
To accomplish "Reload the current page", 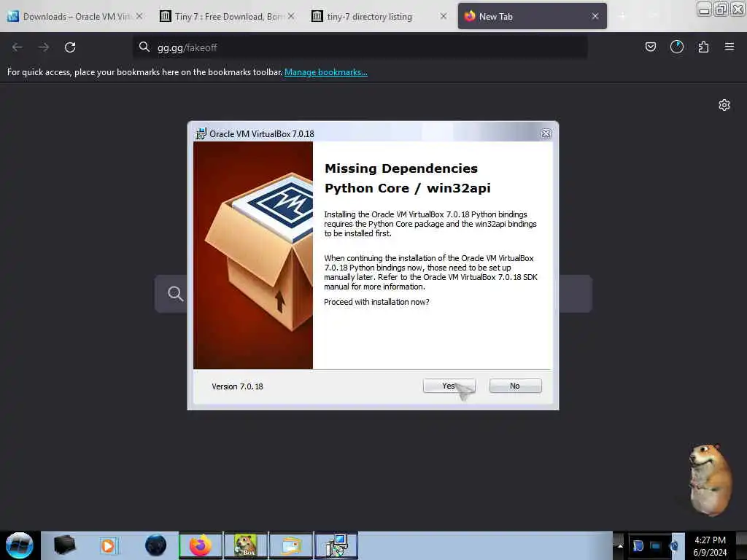I will click(70, 47).
